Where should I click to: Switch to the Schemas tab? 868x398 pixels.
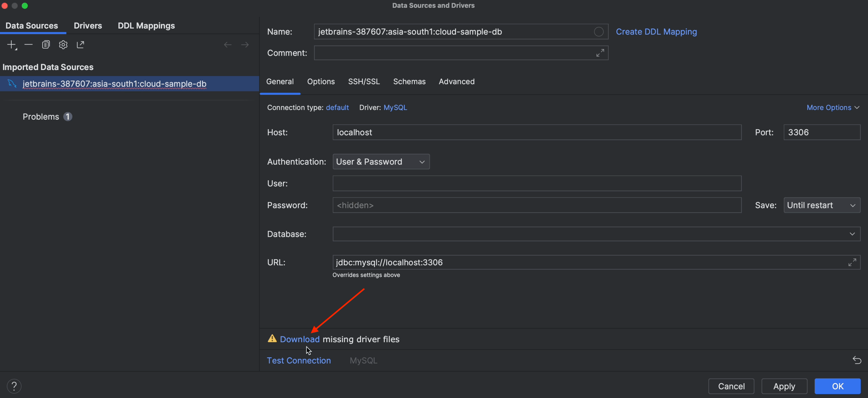(x=410, y=81)
